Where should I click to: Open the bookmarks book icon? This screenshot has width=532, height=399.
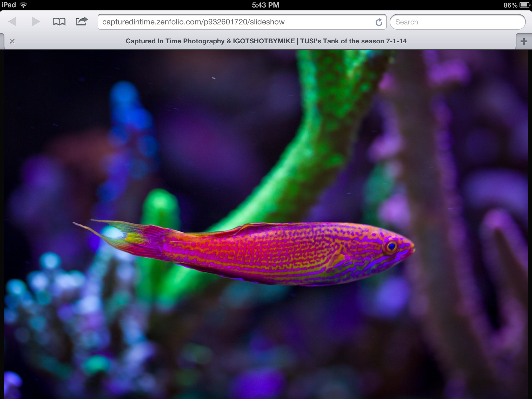pyautogui.click(x=59, y=22)
